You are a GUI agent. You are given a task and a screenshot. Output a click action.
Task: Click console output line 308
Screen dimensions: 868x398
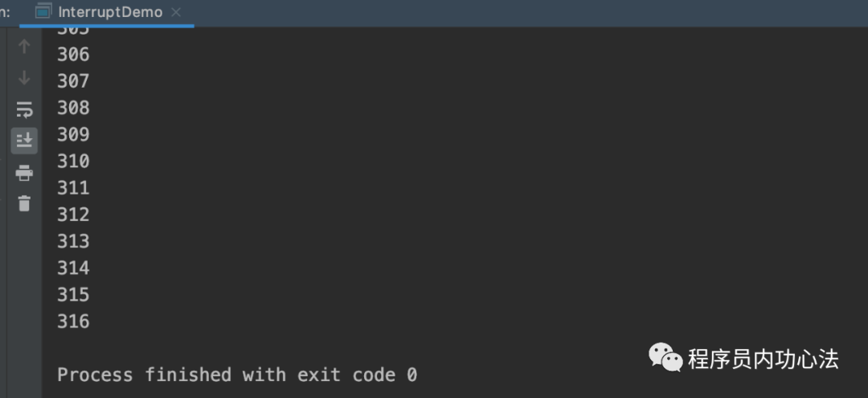pyautogui.click(x=73, y=108)
